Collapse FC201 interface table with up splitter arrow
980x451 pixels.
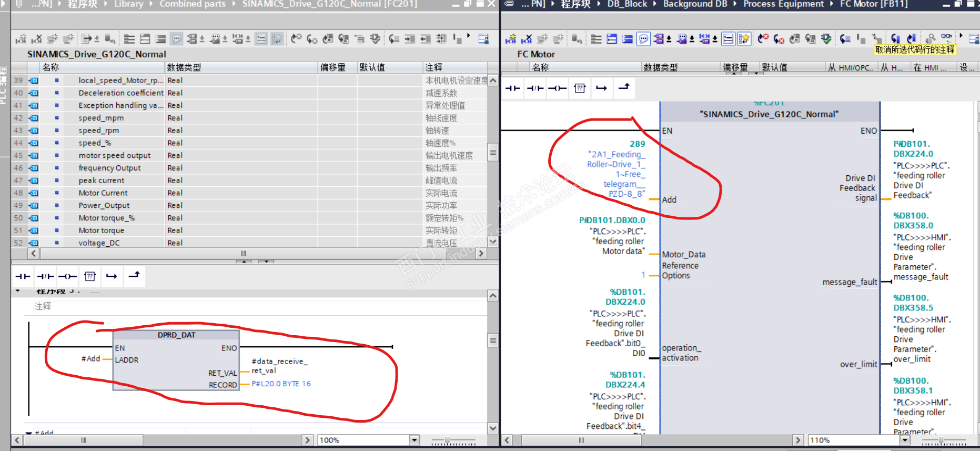tap(244, 261)
